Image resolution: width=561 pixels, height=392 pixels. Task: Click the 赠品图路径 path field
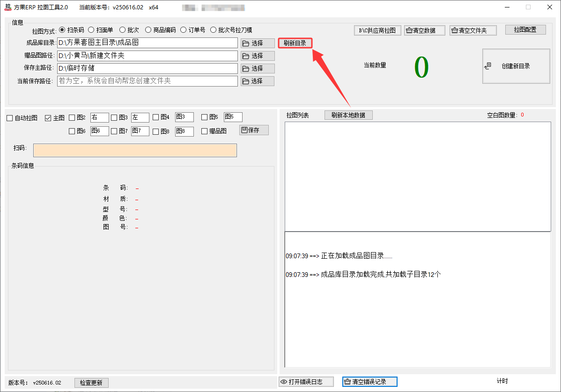coord(147,55)
